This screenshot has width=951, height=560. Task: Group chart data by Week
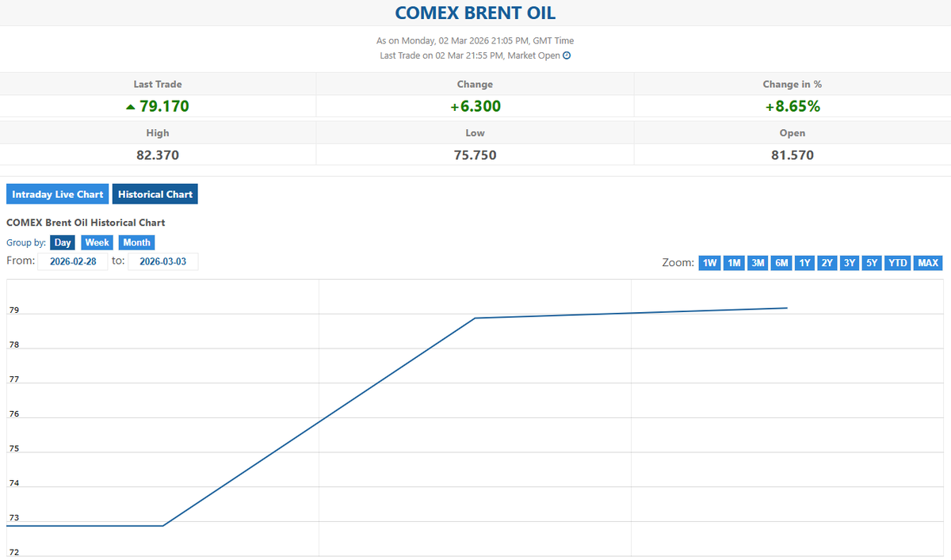(97, 242)
